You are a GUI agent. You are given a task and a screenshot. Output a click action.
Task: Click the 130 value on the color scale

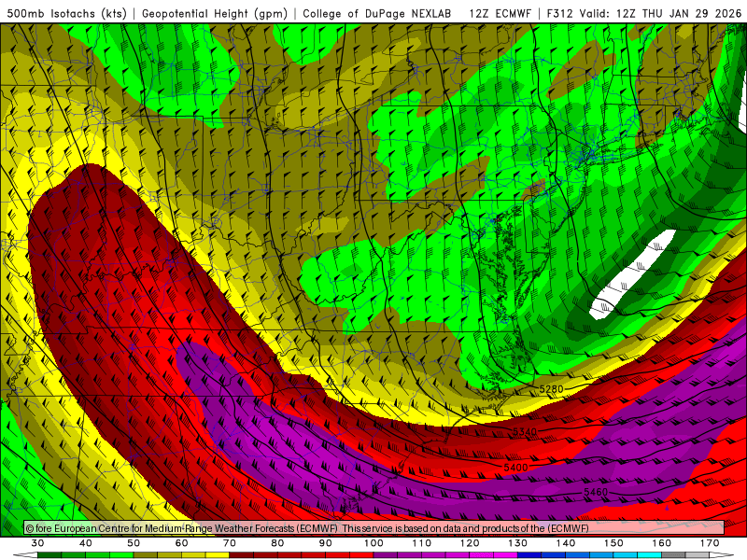[x=517, y=543]
